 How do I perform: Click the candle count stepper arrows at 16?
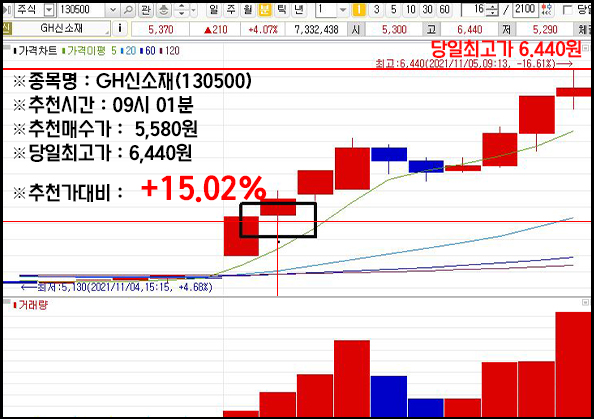coord(492,9)
